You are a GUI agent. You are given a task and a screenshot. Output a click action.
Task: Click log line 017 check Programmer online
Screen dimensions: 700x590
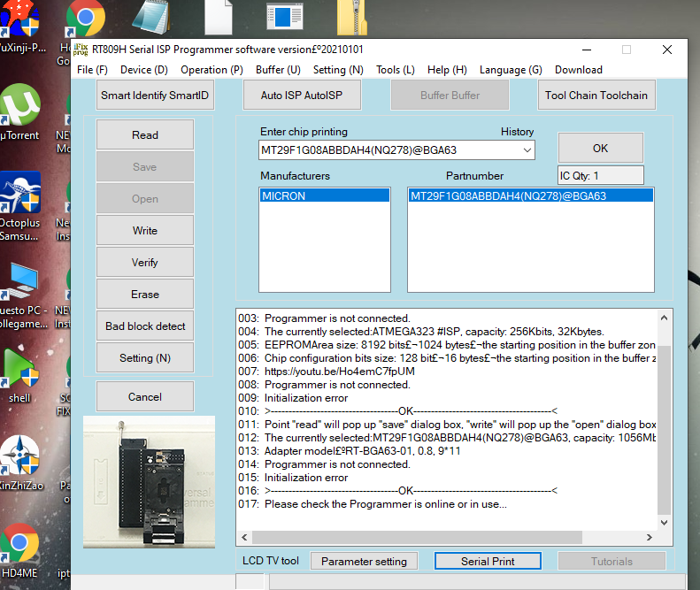386,504
